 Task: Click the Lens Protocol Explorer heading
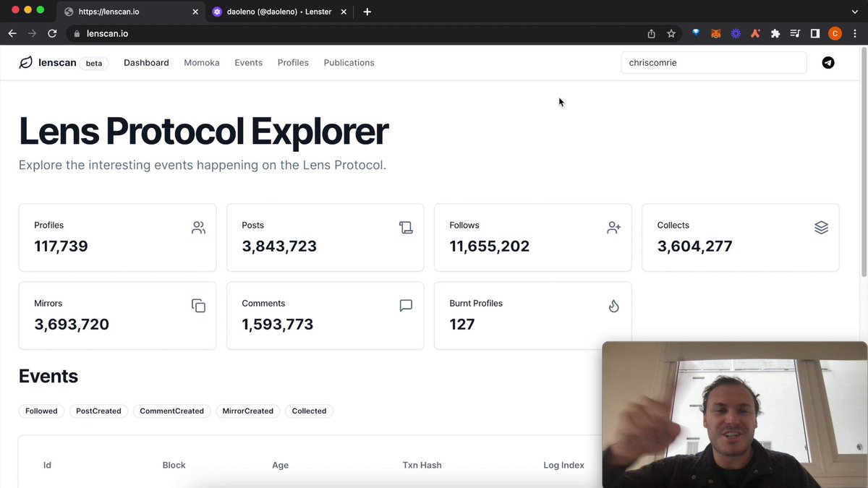pos(203,132)
